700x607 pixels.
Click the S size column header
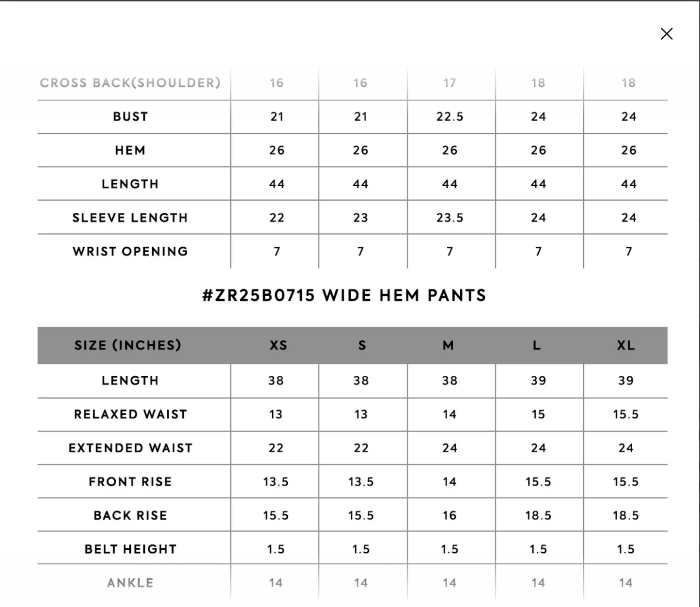pos(362,345)
